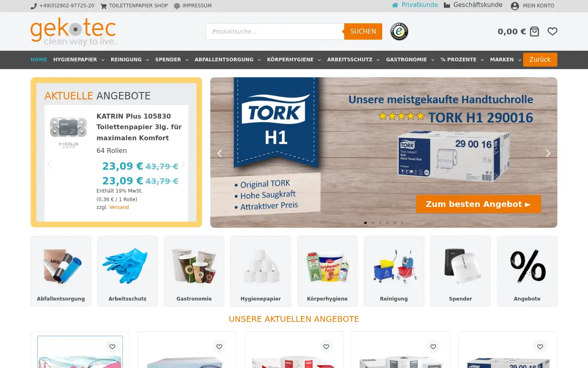Open the Gastronomie cups category tile

coord(194,271)
